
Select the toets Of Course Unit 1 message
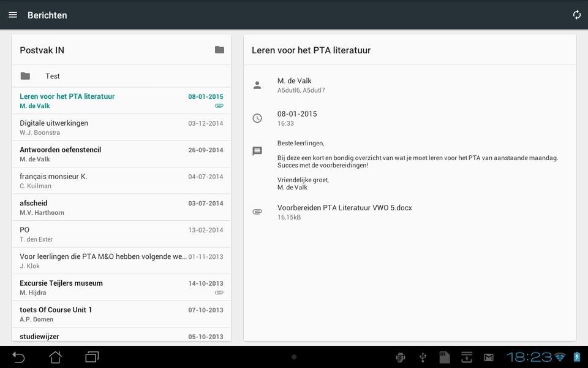coord(121,314)
